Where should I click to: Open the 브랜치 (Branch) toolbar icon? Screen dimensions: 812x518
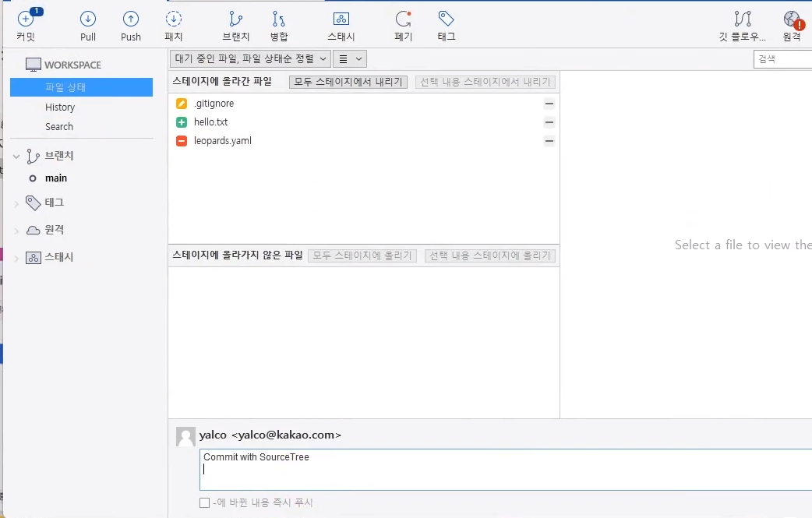click(235, 19)
